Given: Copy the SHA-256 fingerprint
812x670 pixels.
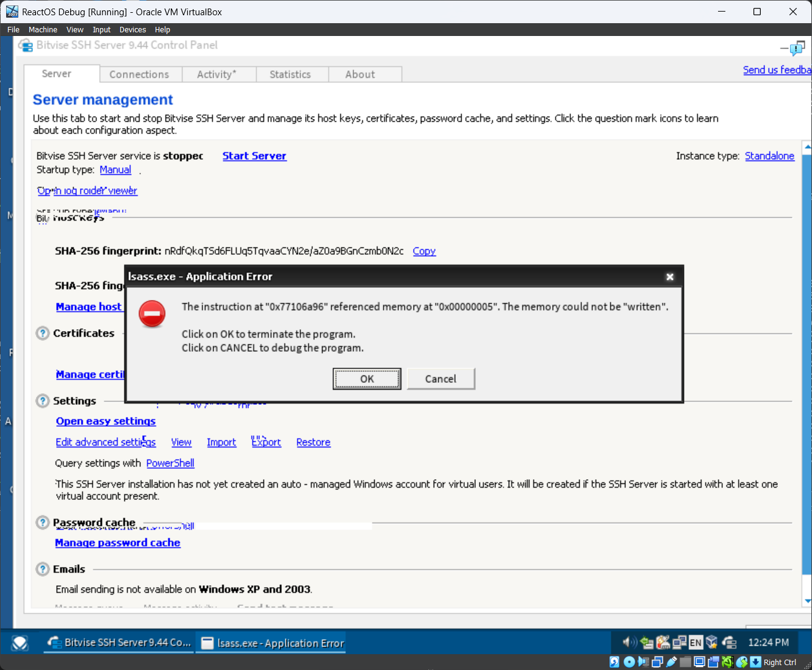Looking at the screenshot, I should [x=424, y=251].
